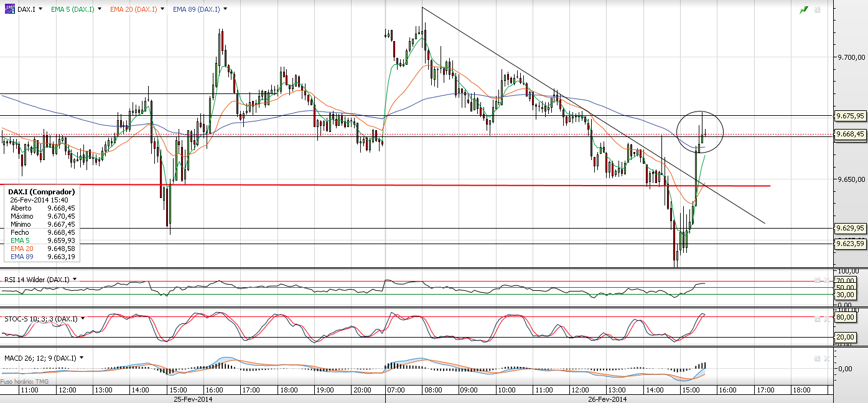Select the circle annotation on the chart
The height and width of the screenshot is (403, 868).
[700, 131]
